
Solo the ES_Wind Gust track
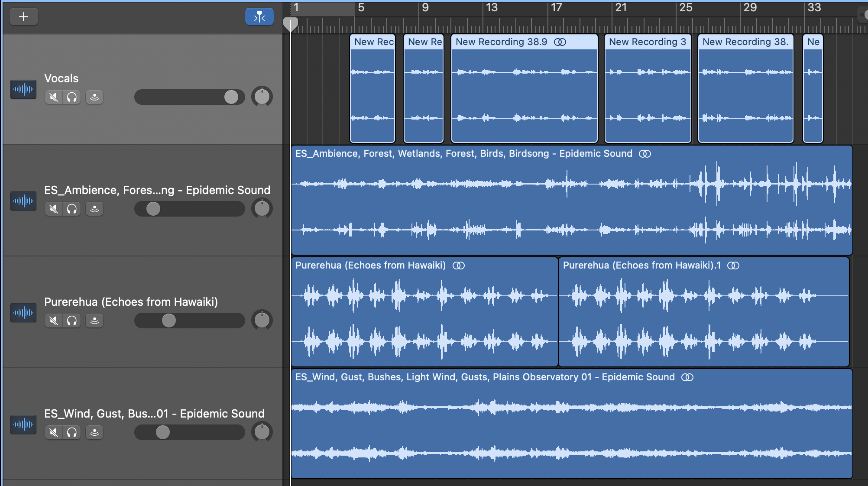[x=72, y=432]
